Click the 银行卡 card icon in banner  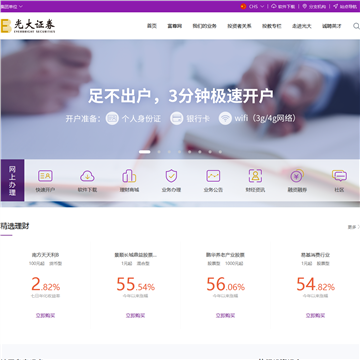(x=177, y=118)
